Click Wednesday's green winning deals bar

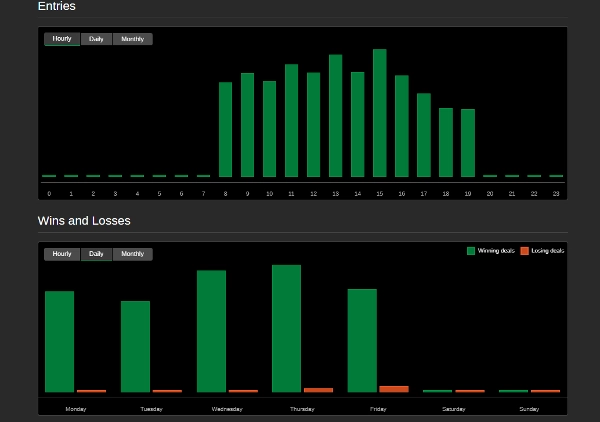tap(212, 331)
